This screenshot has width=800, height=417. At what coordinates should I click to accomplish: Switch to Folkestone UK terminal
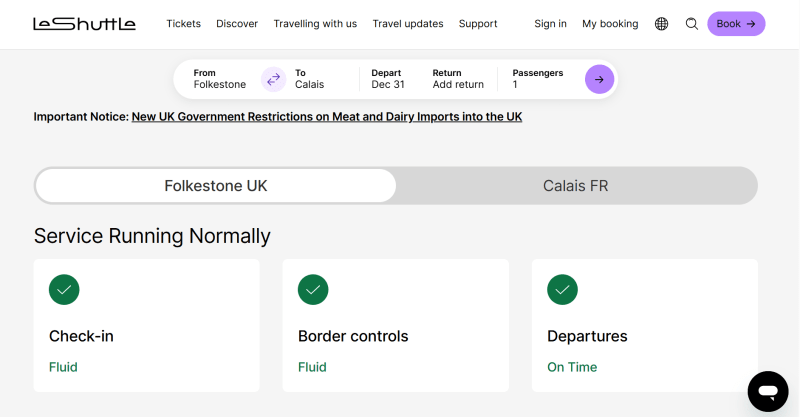coord(216,186)
